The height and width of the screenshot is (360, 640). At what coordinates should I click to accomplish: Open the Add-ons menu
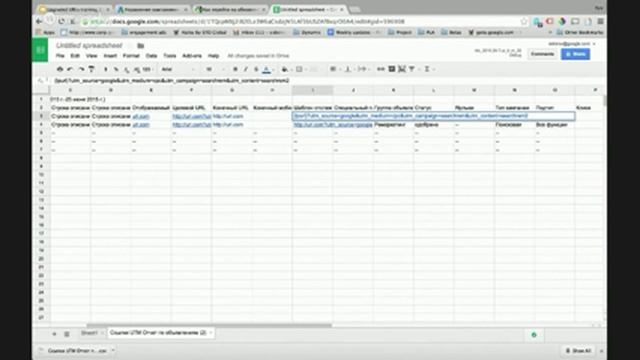192,56
